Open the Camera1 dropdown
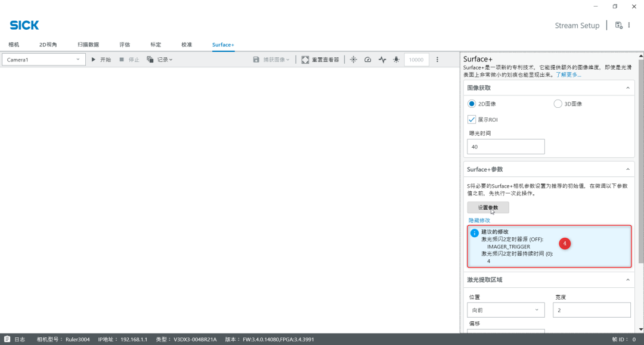 click(x=44, y=60)
